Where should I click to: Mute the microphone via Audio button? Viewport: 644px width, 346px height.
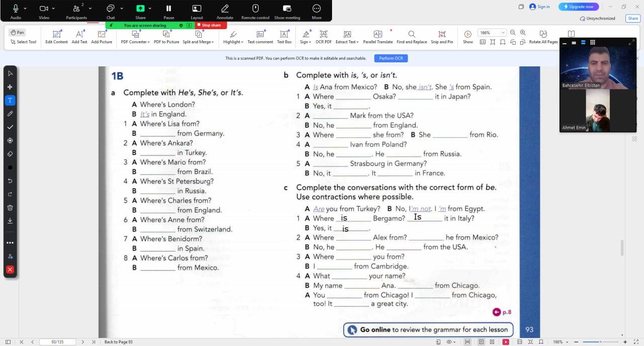pyautogui.click(x=16, y=11)
